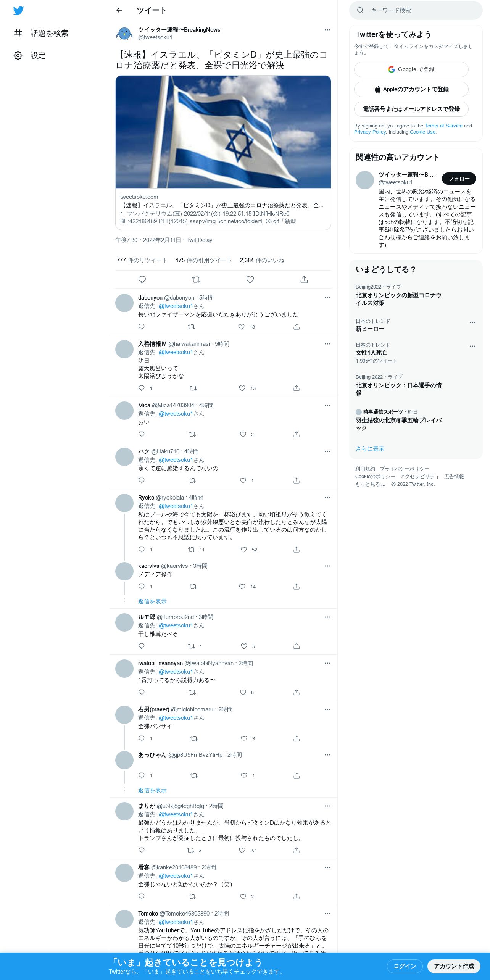Screen dimensions: 490x980
Task: Open more options on main tweet
Action: pyautogui.click(x=327, y=30)
